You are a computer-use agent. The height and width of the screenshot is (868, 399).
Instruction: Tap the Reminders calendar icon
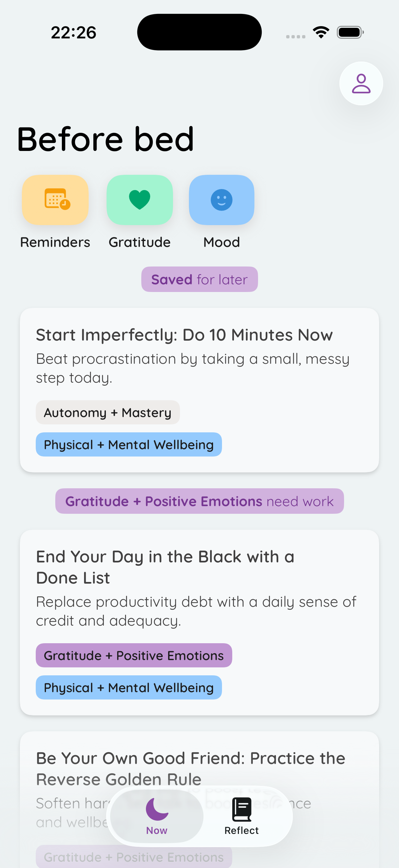click(55, 200)
